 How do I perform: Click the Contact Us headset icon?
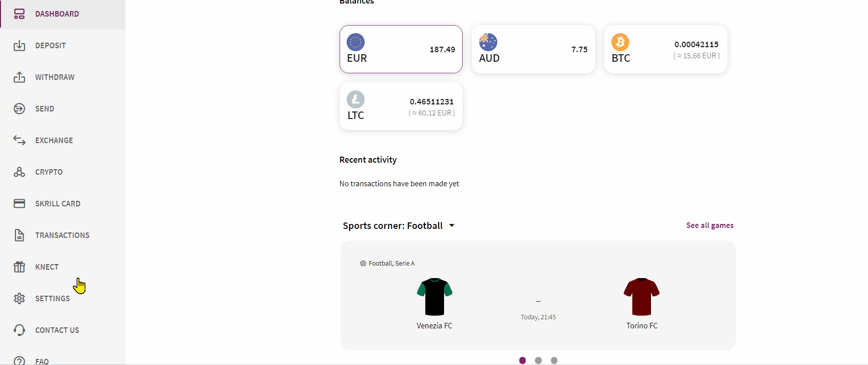(x=19, y=330)
